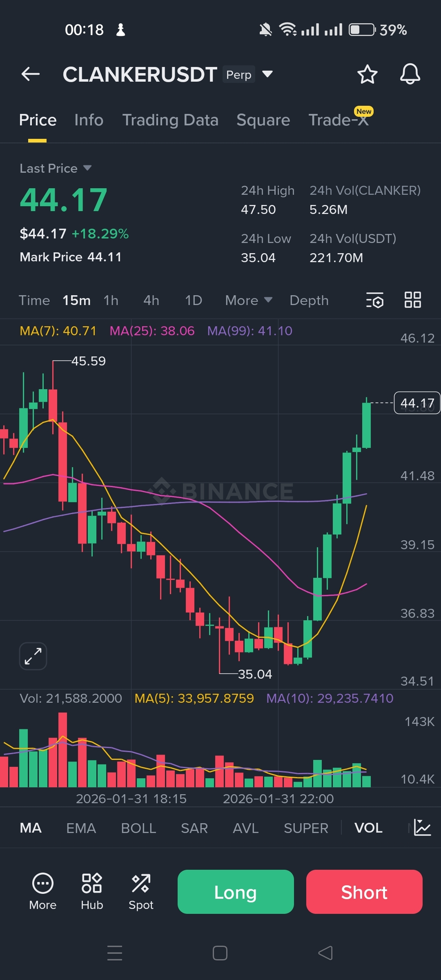The height and width of the screenshot is (980, 441).
Task: Add CLANKERUSDT to favorites with star
Action: click(367, 74)
